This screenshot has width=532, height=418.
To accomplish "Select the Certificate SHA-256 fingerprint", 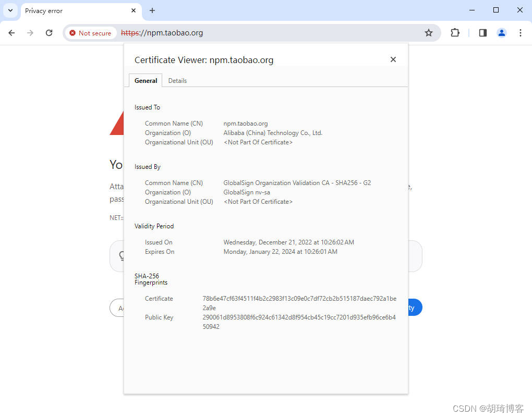I will (299, 303).
